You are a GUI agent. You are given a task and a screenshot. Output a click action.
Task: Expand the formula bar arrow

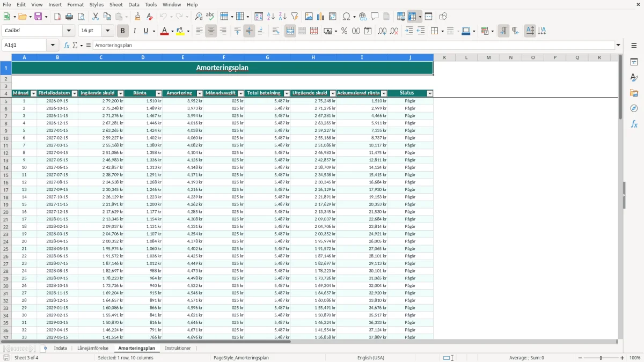tap(619, 45)
